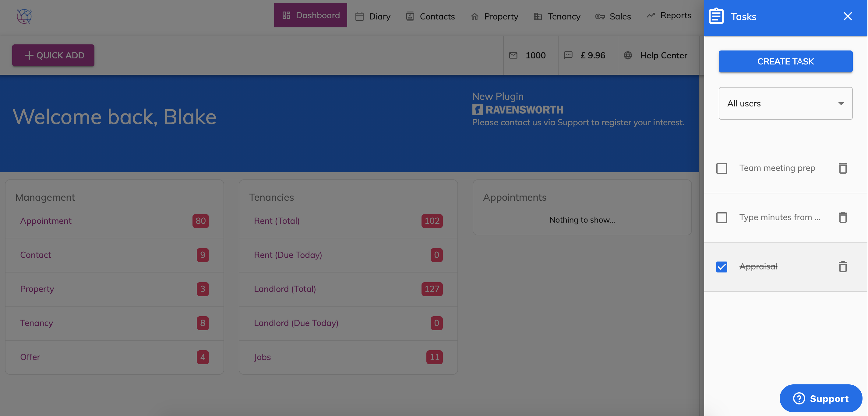Delete the Appraisal task
Screen dimensions: 868x416
843,267
